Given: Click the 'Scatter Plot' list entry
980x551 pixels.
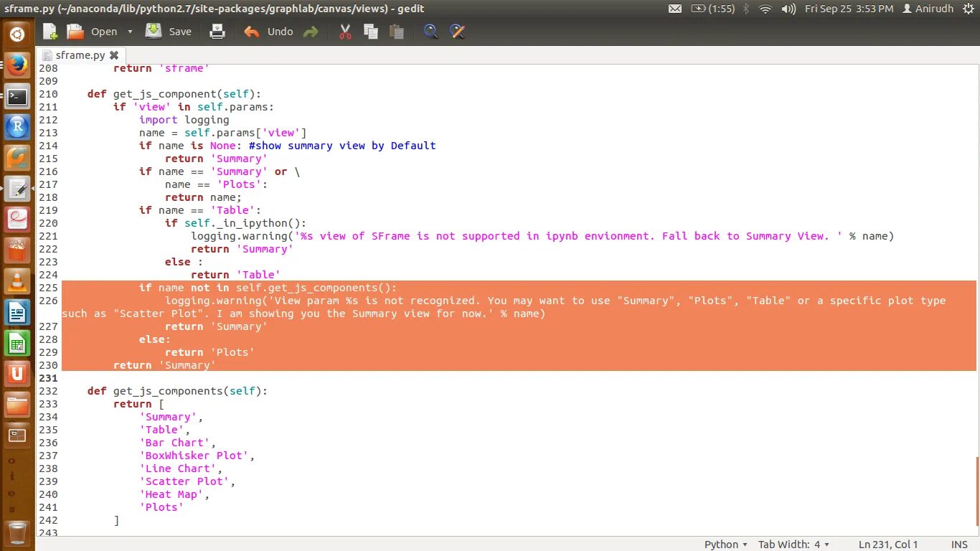Looking at the screenshot, I should tap(184, 481).
